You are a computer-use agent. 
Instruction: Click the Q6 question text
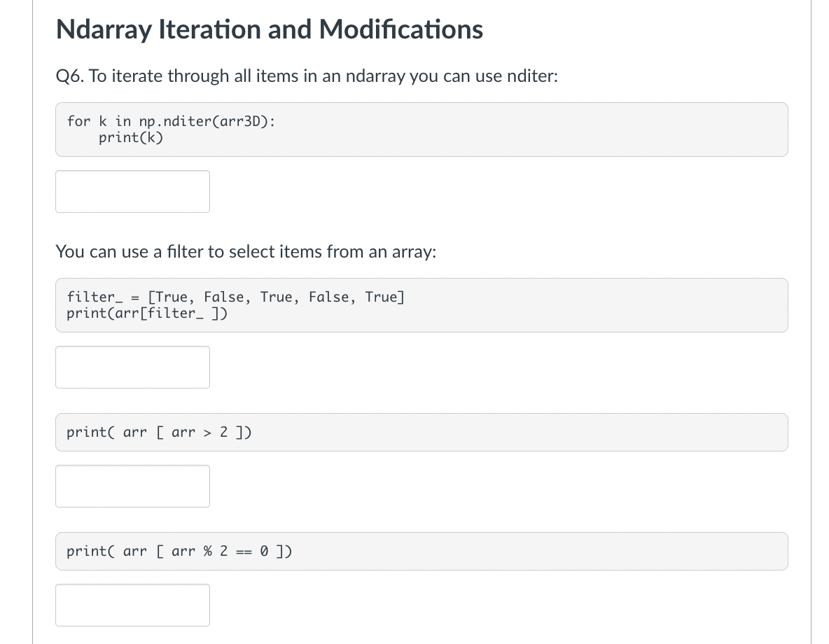point(306,76)
